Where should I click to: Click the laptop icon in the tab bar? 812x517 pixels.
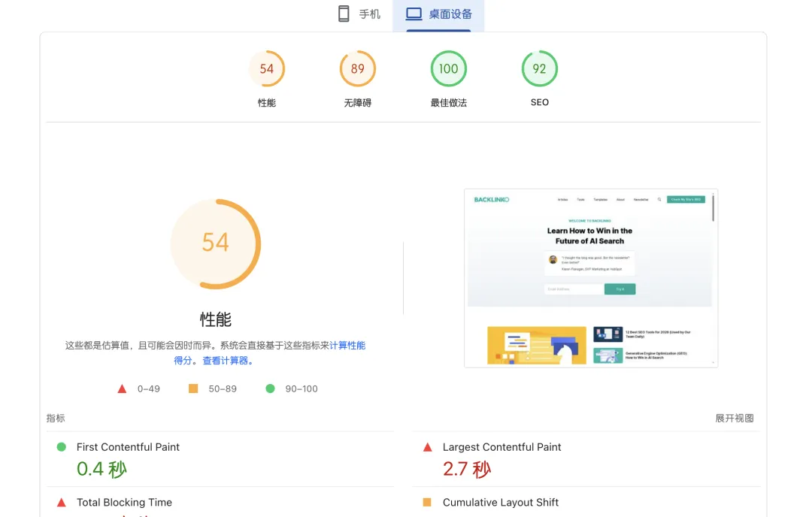[414, 14]
